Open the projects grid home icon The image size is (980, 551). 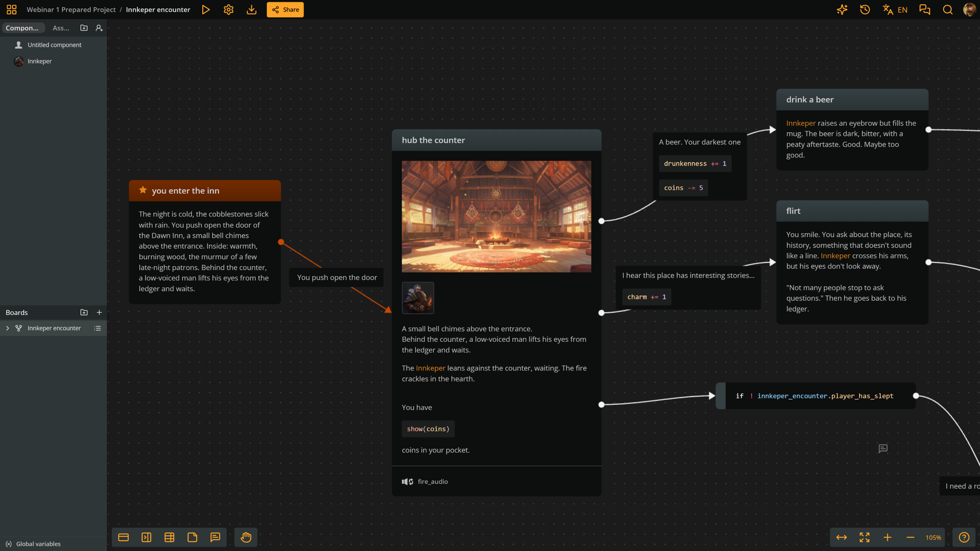(11, 10)
